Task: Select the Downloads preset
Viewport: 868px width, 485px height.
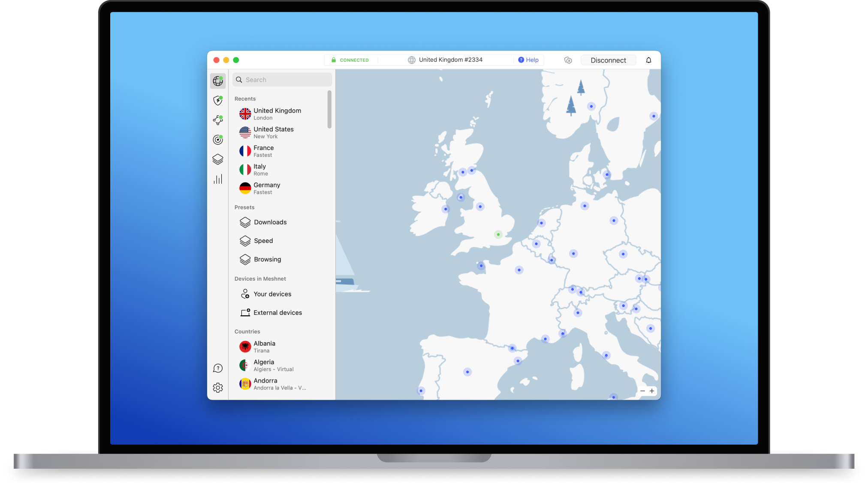Action: pyautogui.click(x=270, y=222)
